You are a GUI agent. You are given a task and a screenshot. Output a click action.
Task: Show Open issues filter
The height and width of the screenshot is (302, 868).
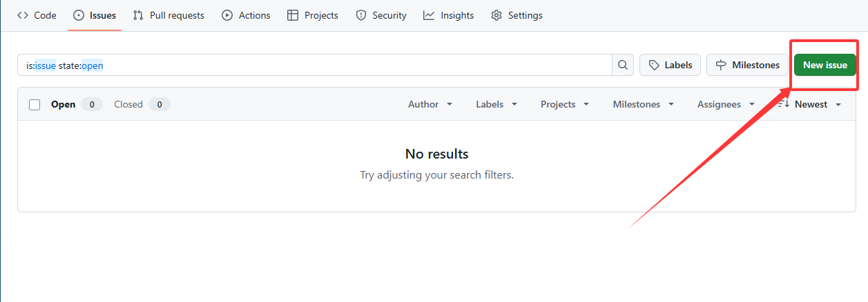pyautogui.click(x=63, y=105)
